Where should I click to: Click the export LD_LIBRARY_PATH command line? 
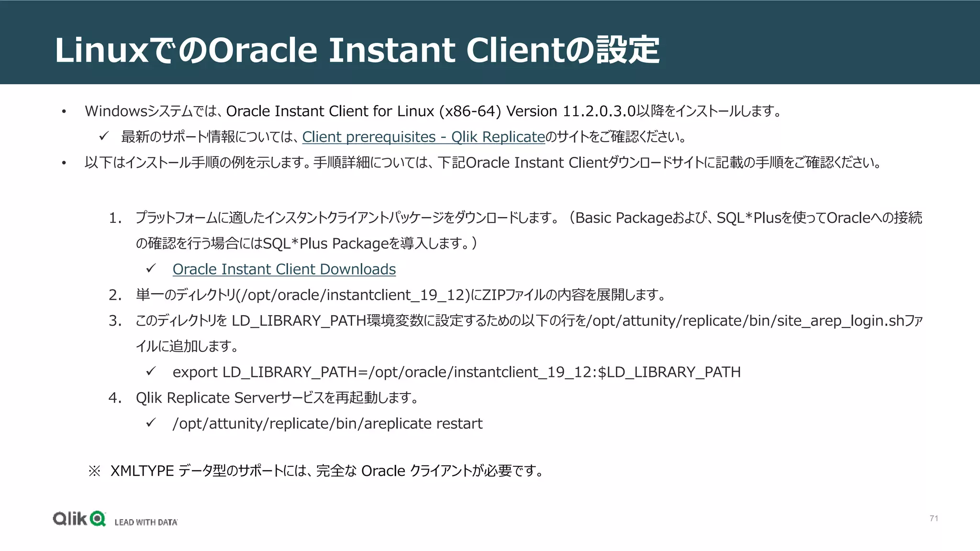click(457, 372)
